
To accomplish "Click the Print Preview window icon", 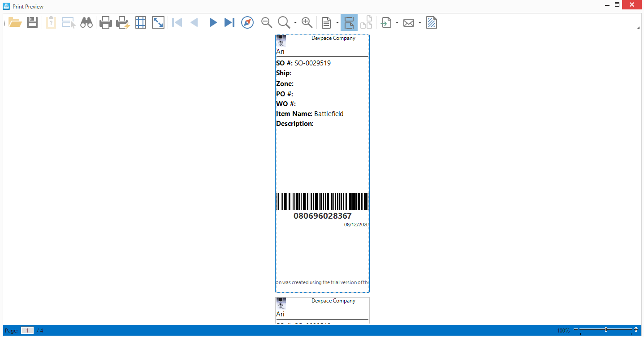I will click(7, 6).
